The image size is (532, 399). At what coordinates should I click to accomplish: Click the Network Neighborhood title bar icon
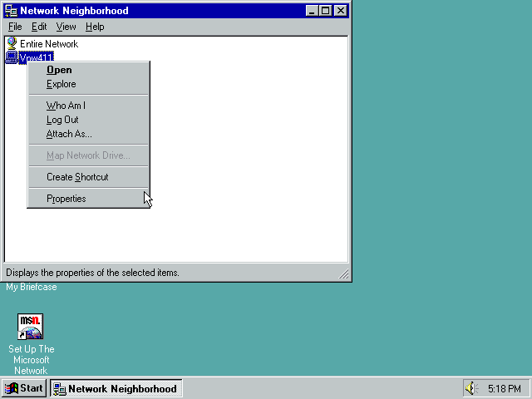pos(11,11)
